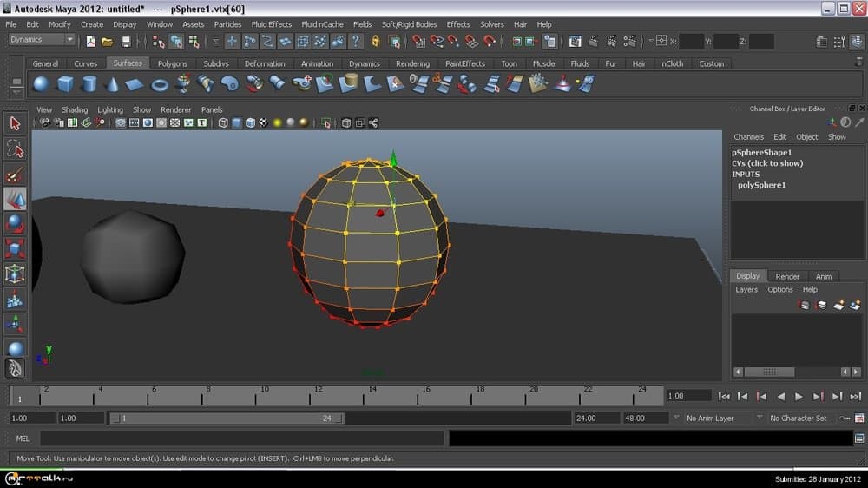Click frame 12 on the time slider
Image resolution: width=868 pixels, height=488 pixels.
(x=318, y=397)
